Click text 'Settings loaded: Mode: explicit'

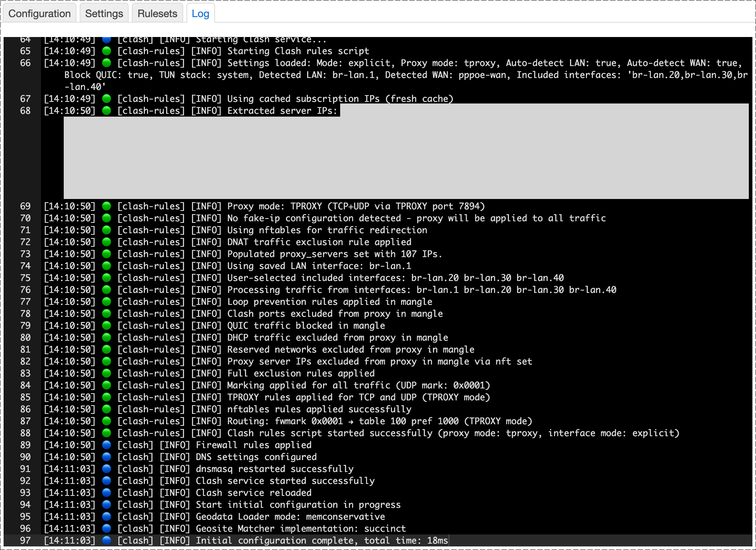pyautogui.click(x=309, y=63)
